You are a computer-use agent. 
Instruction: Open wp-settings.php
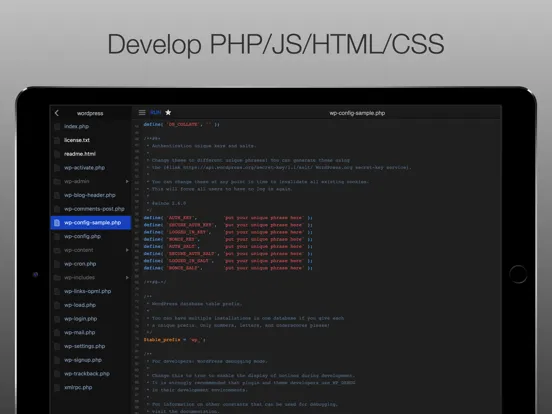pos(91,346)
